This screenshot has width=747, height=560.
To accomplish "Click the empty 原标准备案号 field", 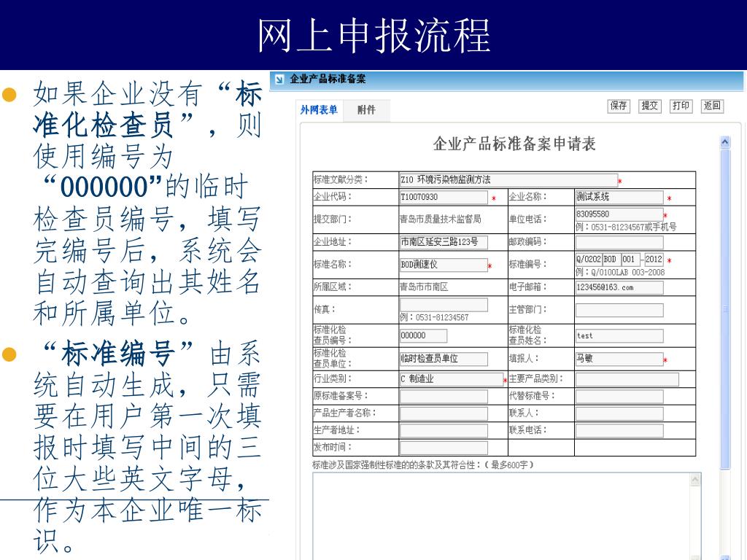I will (x=444, y=396).
